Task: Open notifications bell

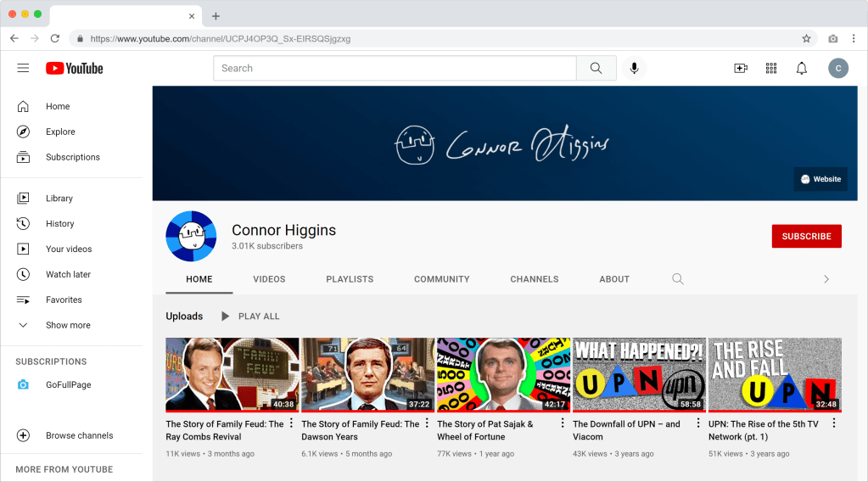Action: coord(801,68)
